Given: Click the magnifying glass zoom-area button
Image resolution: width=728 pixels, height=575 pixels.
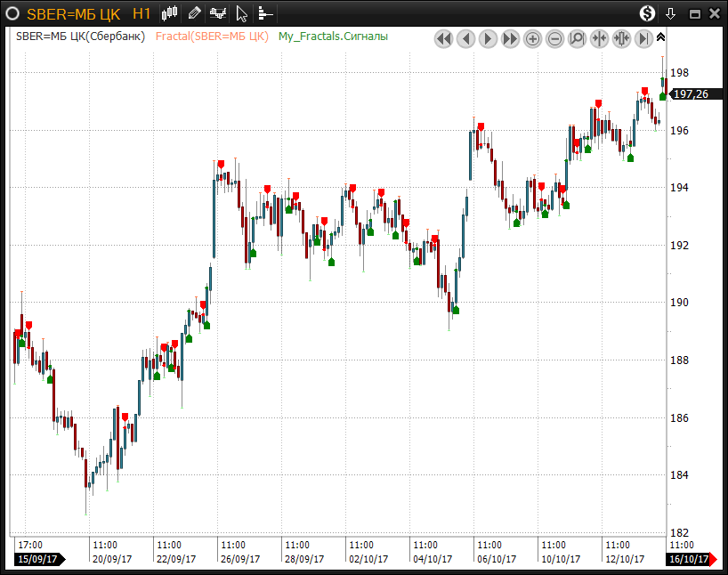Looking at the screenshot, I should pos(577,38).
